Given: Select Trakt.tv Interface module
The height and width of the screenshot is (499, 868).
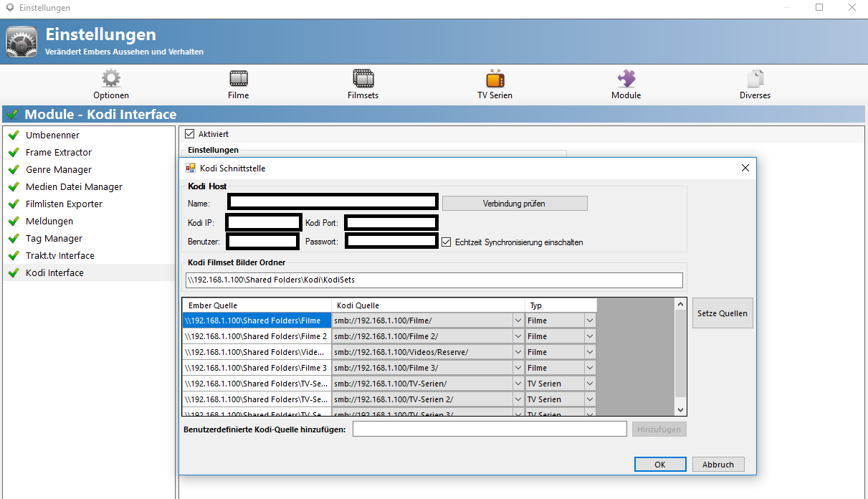Looking at the screenshot, I should click(89, 255).
